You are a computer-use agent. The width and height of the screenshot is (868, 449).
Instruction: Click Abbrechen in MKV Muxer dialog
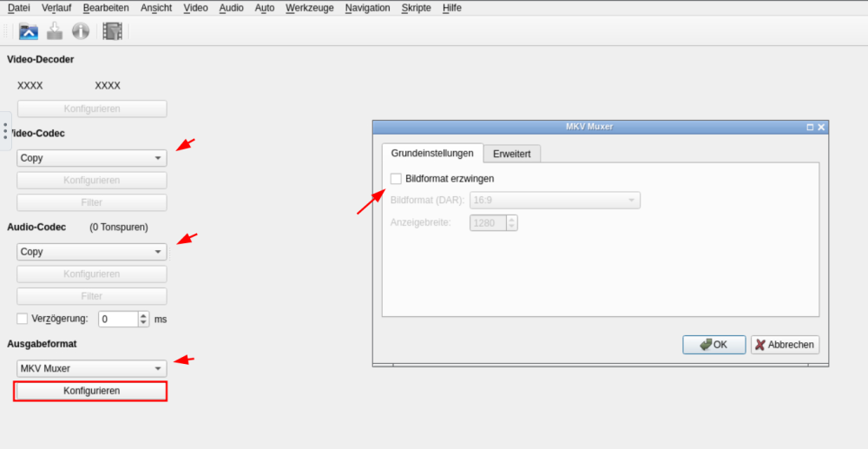pyautogui.click(x=785, y=345)
